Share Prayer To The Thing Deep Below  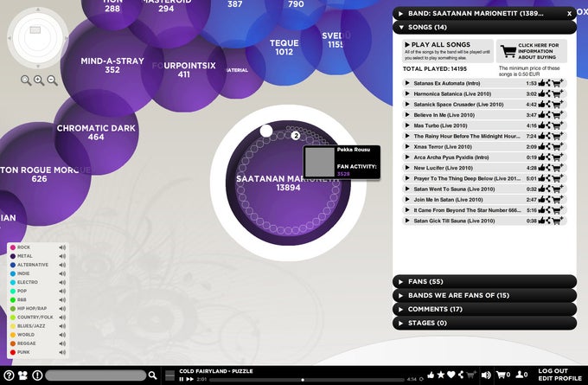(x=548, y=178)
